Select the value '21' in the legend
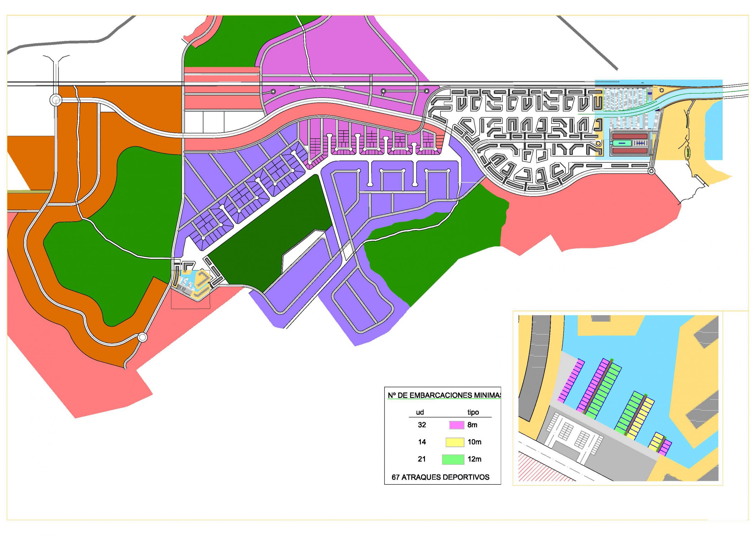This screenshot has height=535, width=756. pyautogui.click(x=422, y=459)
